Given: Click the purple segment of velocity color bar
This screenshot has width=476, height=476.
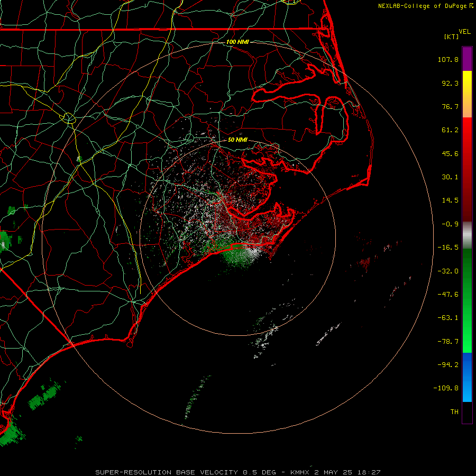Looking at the screenshot, I should [467, 59].
